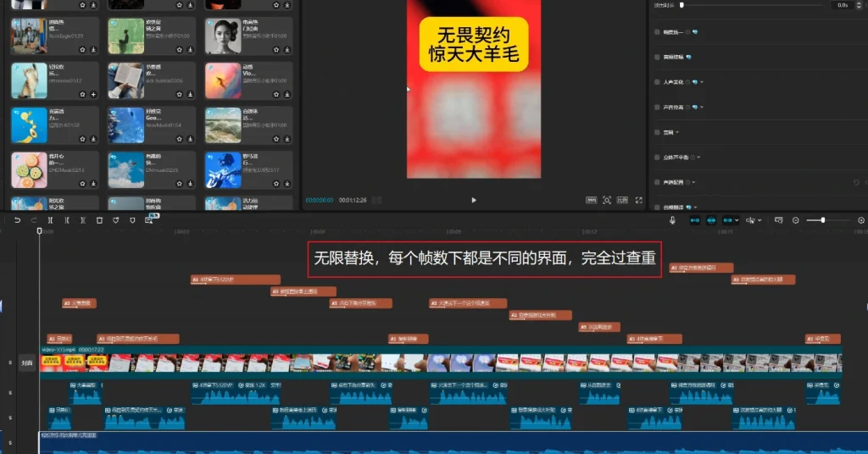
Task: Download the guitar player music track
Action: click(x=287, y=184)
